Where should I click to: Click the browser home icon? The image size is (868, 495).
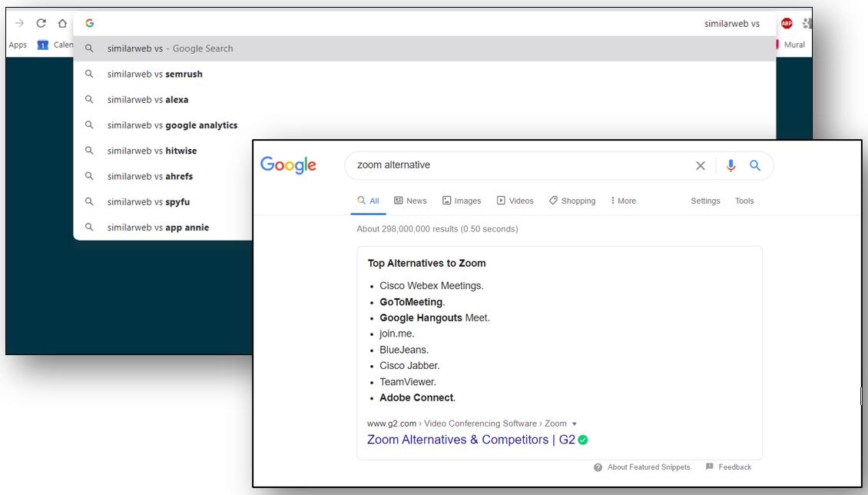click(62, 23)
